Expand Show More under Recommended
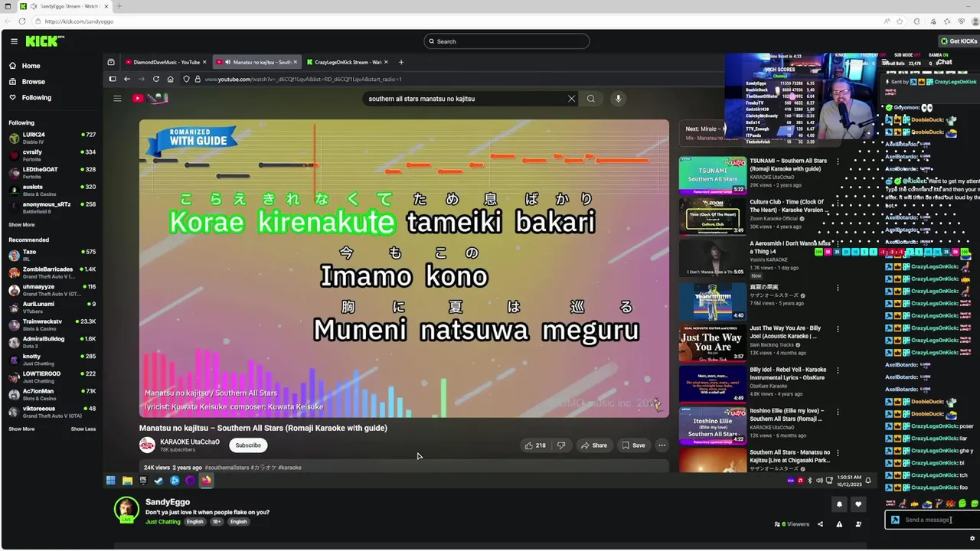Image resolution: width=980 pixels, height=551 pixels. coord(21,429)
